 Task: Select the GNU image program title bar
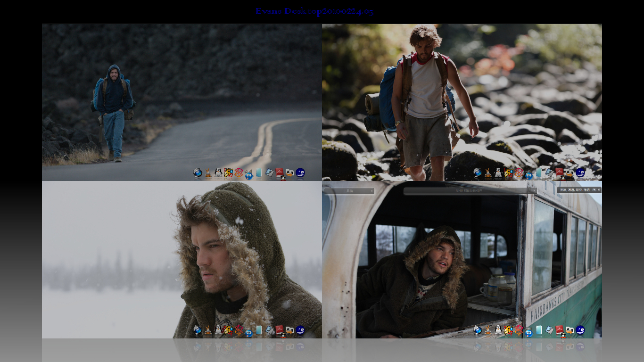pyautogui.click(x=470, y=191)
